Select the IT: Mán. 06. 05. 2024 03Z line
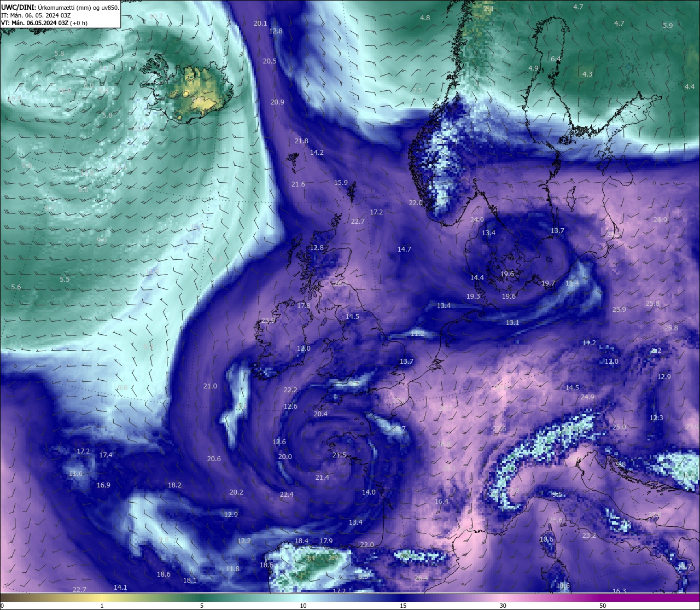Image resolution: width=700 pixels, height=610 pixels. tap(35, 15)
